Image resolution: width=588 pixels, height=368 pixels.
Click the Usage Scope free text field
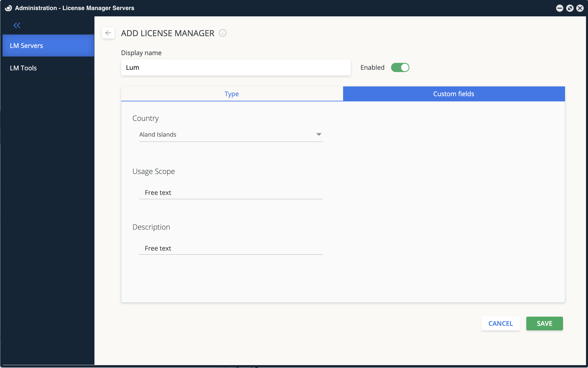point(231,192)
